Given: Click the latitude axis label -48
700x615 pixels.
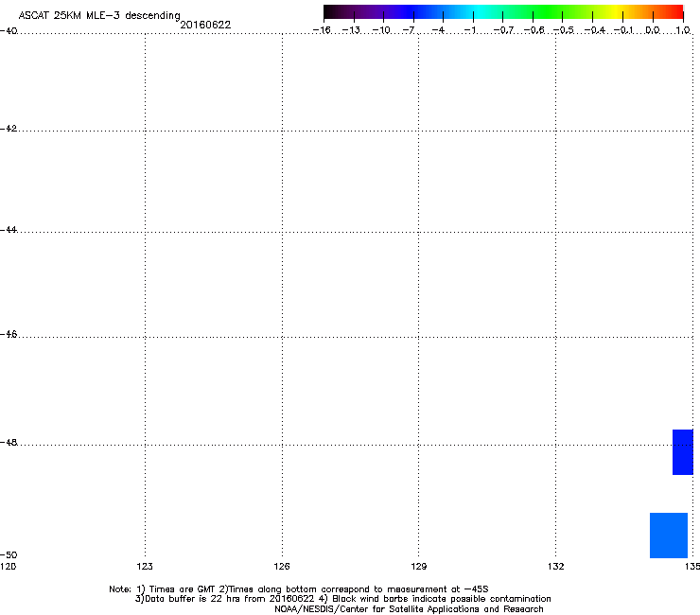Looking at the screenshot, I should (9, 442).
